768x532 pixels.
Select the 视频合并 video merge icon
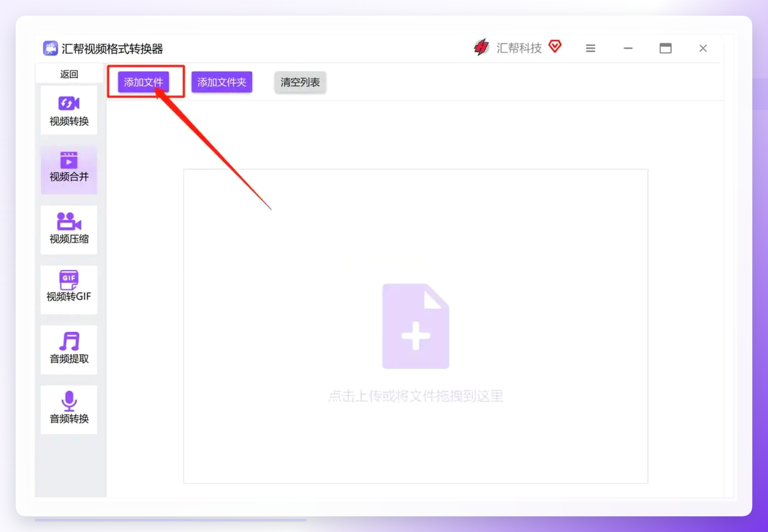point(69,160)
